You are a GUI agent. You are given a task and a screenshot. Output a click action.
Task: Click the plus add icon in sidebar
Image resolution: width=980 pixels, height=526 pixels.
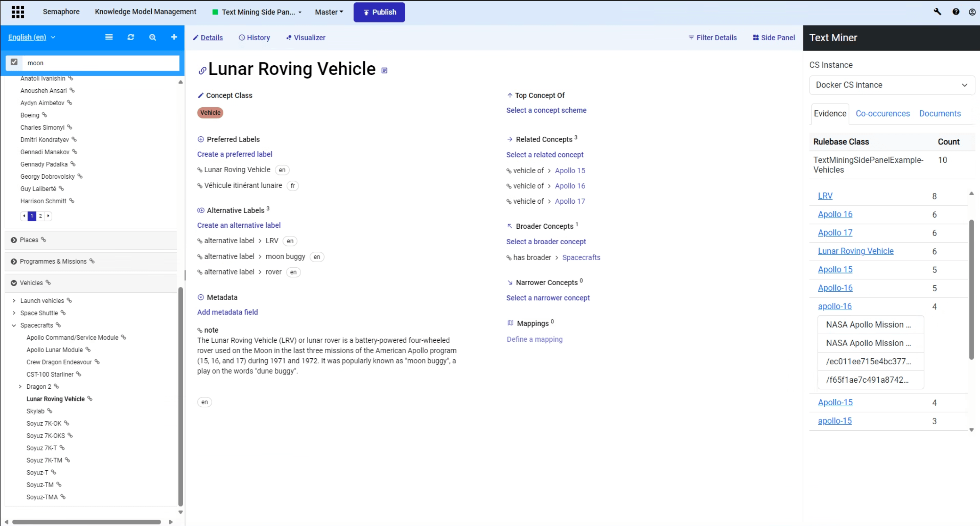coord(174,37)
